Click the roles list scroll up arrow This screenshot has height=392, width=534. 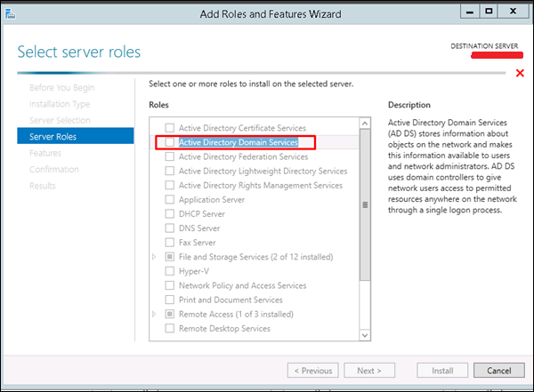tap(365, 124)
